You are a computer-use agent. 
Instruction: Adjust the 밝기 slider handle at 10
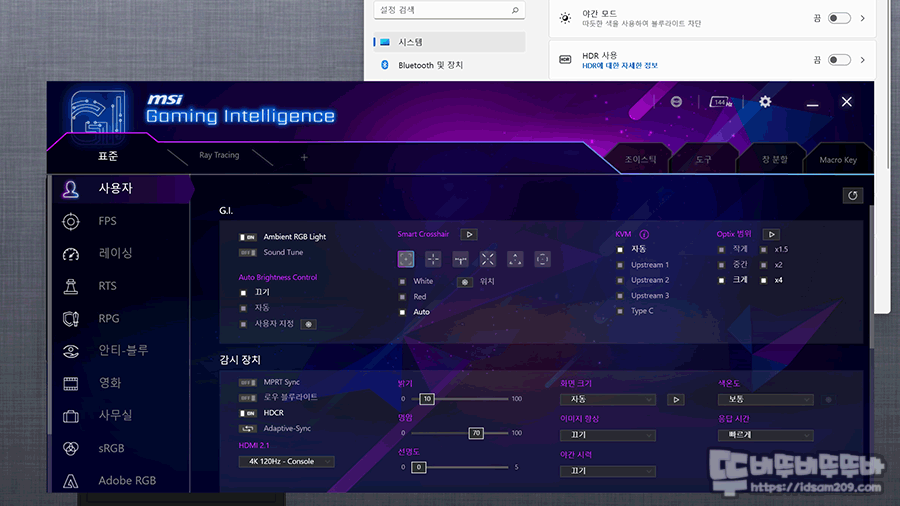tap(426, 399)
